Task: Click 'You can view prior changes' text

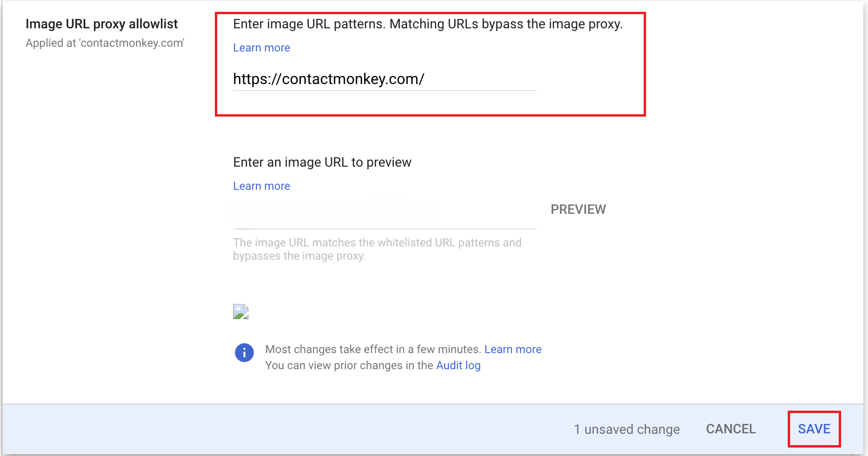Action: pos(349,365)
